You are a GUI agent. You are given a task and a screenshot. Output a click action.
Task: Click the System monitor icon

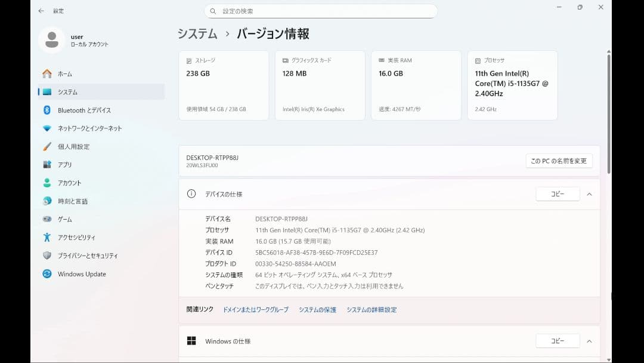[x=47, y=92]
